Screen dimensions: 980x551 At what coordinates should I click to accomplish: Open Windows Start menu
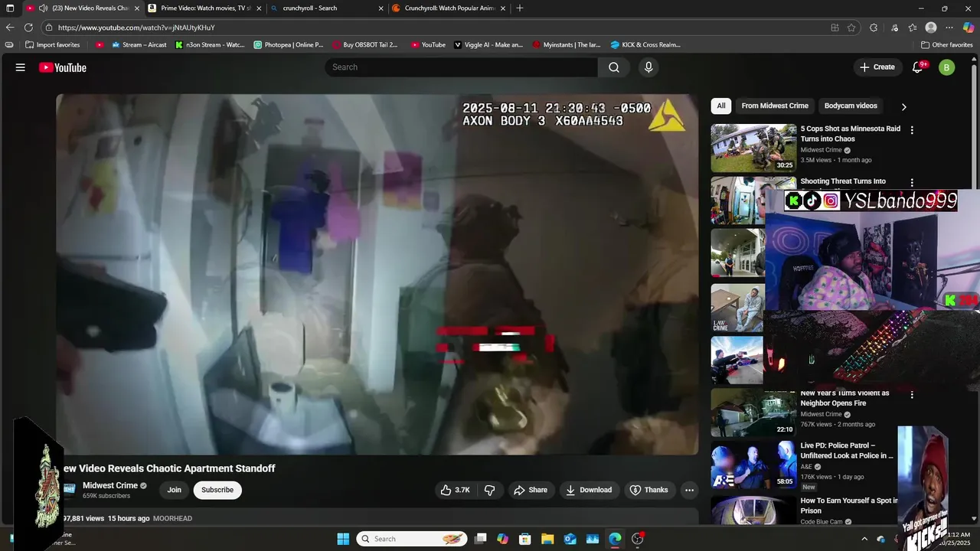tap(343, 539)
